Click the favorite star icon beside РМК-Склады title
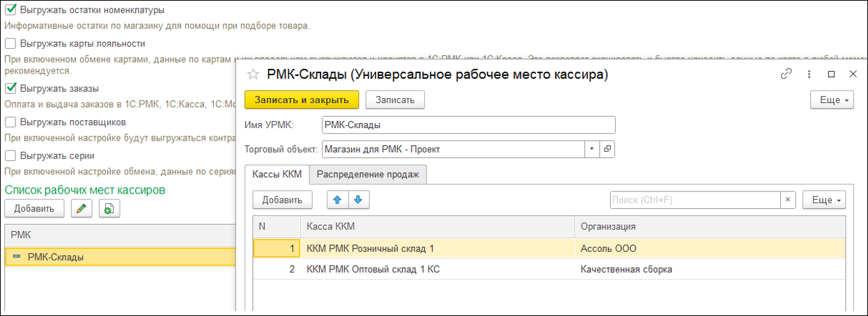This screenshot has width=868, height=316. tap(253, 74)
